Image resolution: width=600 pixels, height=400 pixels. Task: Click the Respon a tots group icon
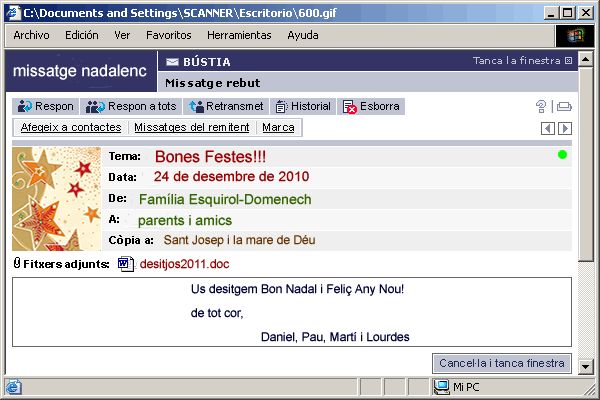tap(95, 107)
